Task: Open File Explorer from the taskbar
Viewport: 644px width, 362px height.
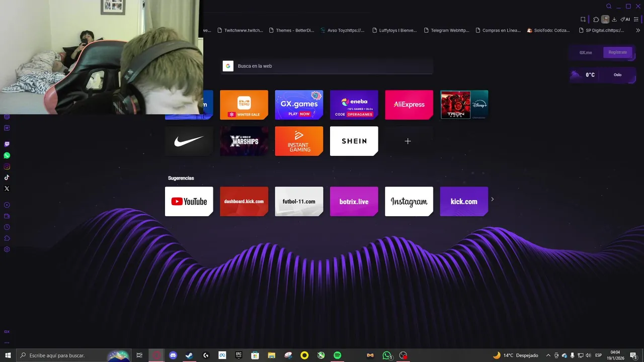Action: coord(272,355)
